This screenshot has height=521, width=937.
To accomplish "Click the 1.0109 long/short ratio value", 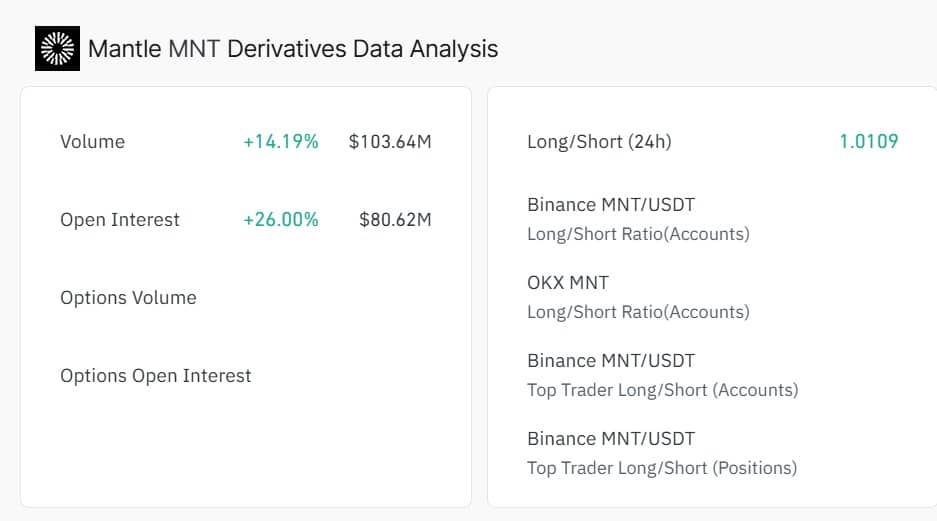I will [868, 142].
